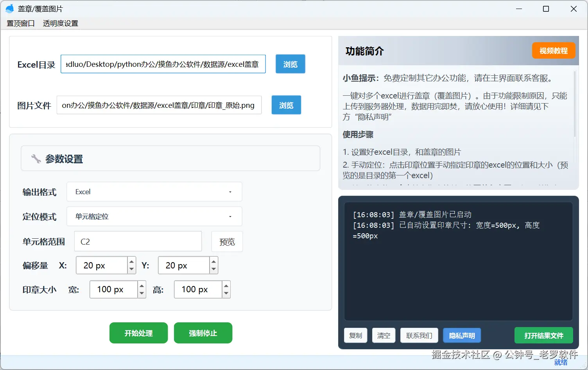Click the 就绪 status bar text
Screen dimensions: 588x370
(561, 362)
